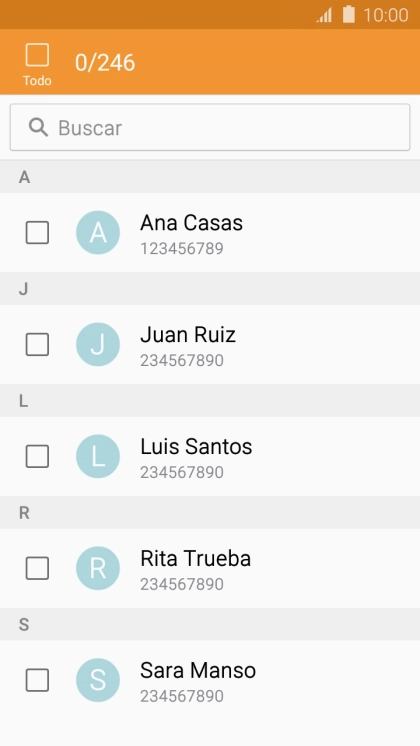Tap the 10:00 clock in status bar
420x746 pixels.
[x=386, y=15]
